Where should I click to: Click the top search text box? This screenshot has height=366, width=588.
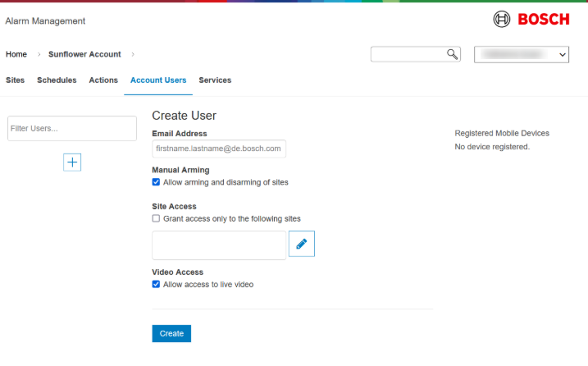tap(408, 54)
